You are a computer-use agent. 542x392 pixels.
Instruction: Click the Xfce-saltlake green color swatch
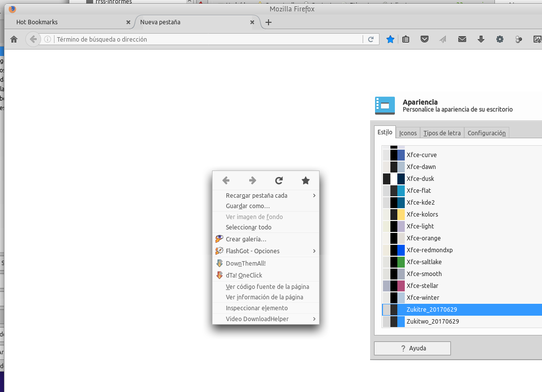(401, 262)
